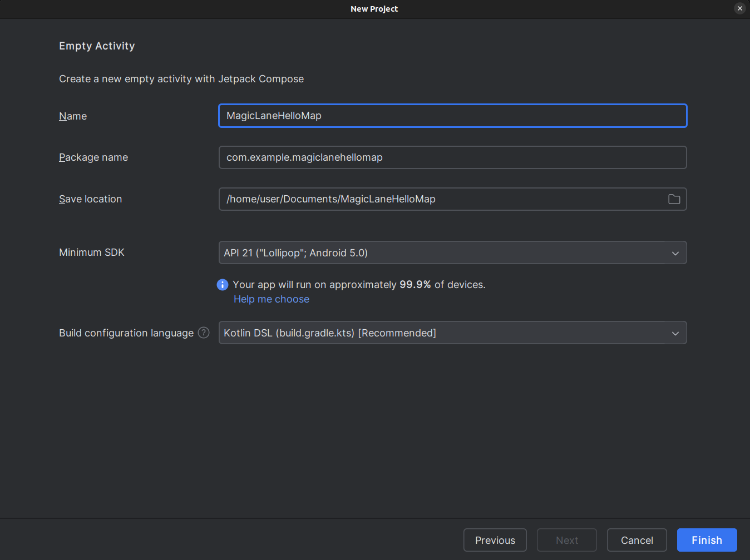Browse for save location with folder icon
750x560 pixels.
[674, 199]
